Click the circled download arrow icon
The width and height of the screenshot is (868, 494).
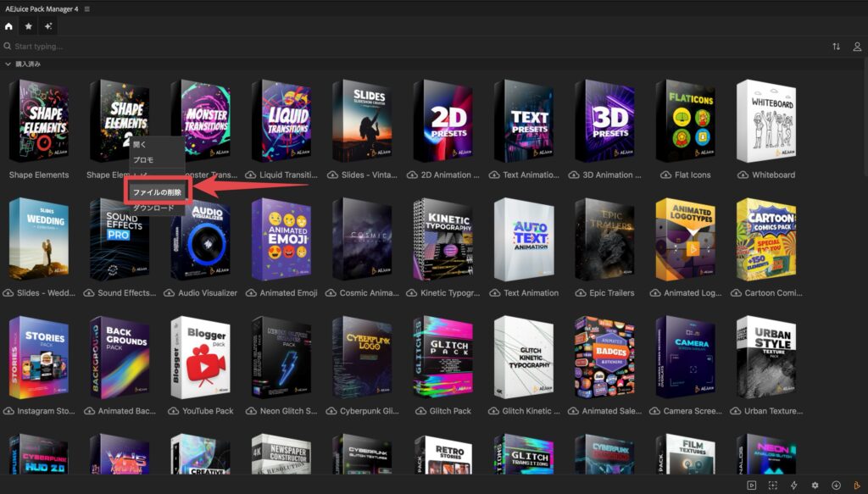(x=836, y=485)
